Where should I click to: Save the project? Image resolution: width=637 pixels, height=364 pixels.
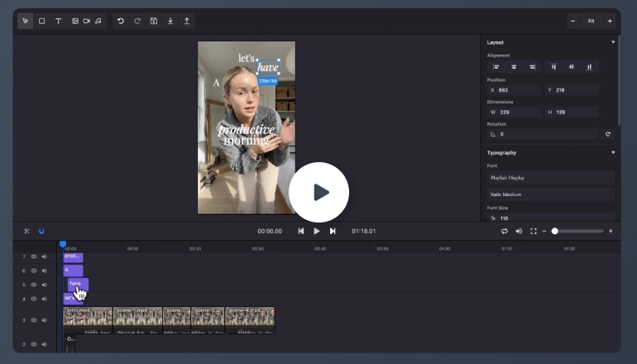point(154,22)
